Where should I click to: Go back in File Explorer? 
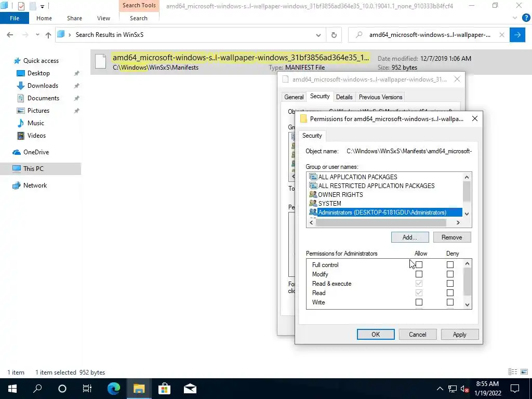10,35
